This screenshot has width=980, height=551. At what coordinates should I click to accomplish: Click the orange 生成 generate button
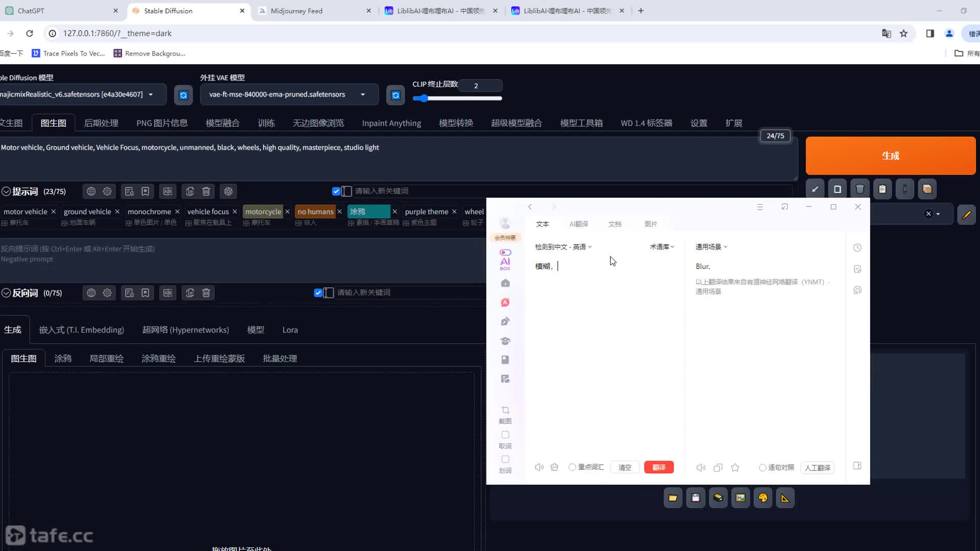(x=890, y=156)
